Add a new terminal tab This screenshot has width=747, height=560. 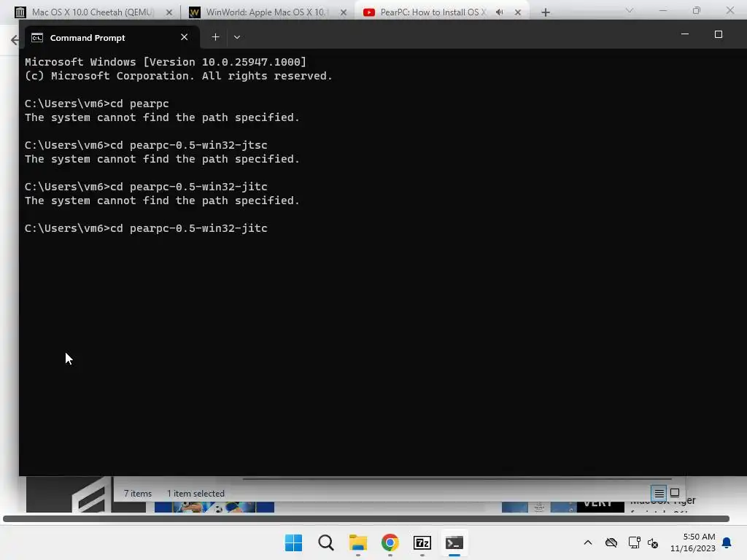[x=215, y=37]
